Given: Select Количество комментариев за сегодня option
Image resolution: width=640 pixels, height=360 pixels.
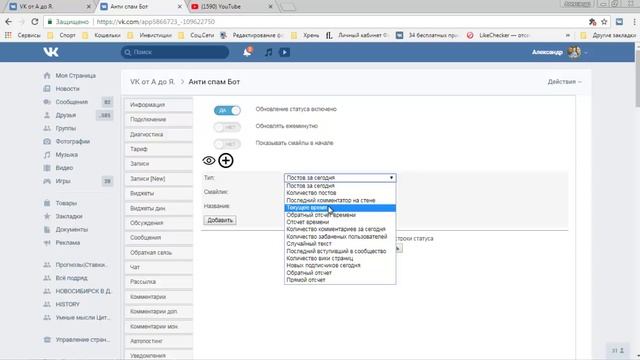Looking at the screenshot, I should pos(340,229).
